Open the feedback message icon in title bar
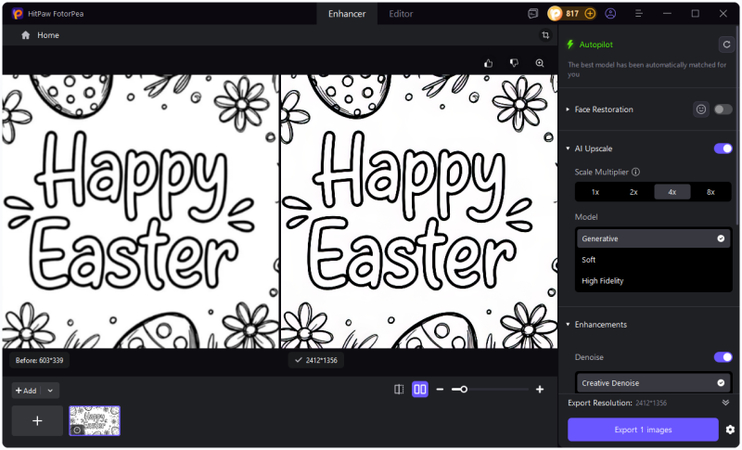742x450 pixels. click(533, 14)
